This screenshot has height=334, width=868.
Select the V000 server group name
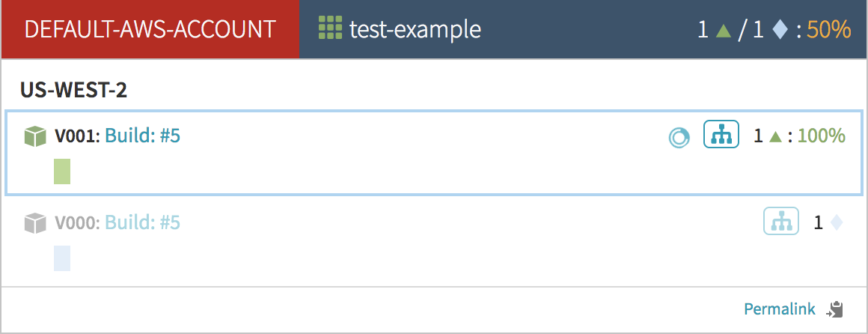(76, 222)
